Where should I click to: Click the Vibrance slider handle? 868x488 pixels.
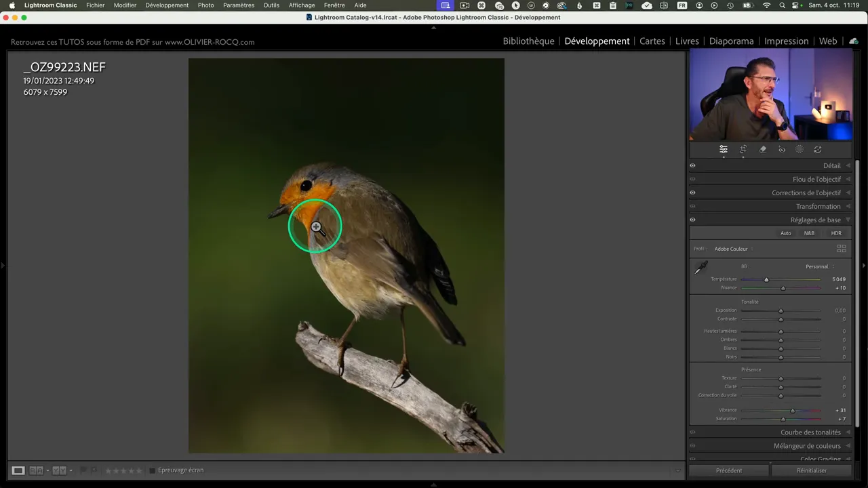[x=792, y=410]
